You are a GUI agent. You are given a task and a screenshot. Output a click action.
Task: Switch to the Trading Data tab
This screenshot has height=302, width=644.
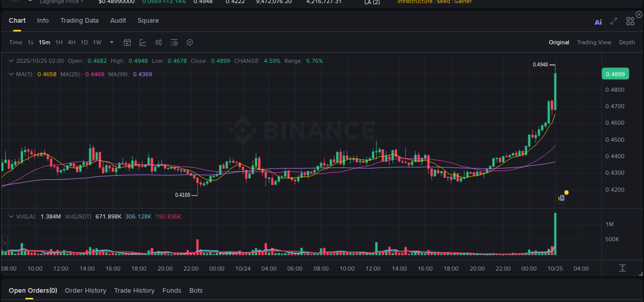pos(79,20)
